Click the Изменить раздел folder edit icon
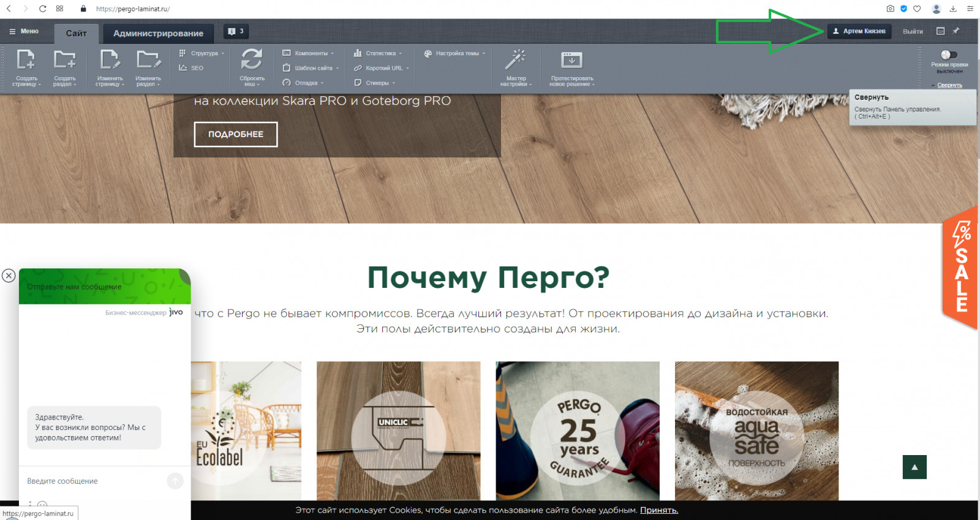 (148, 59)
